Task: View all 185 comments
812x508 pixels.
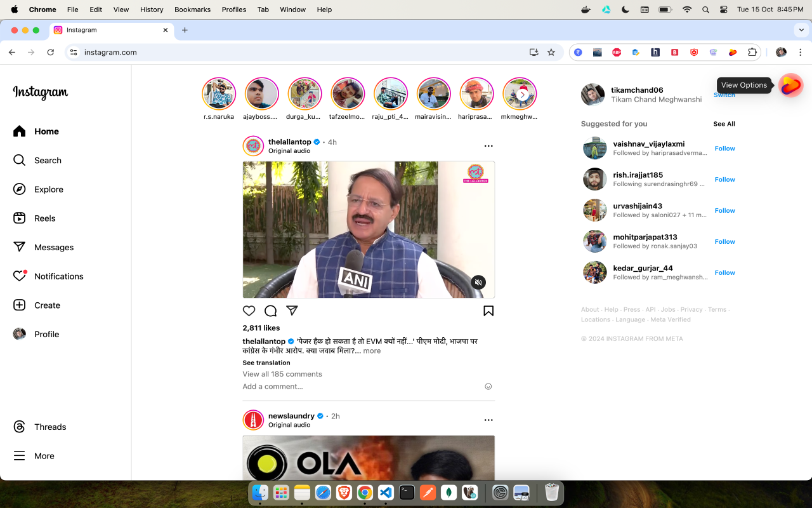Action: pyautogui.click(x=282, y=374)
